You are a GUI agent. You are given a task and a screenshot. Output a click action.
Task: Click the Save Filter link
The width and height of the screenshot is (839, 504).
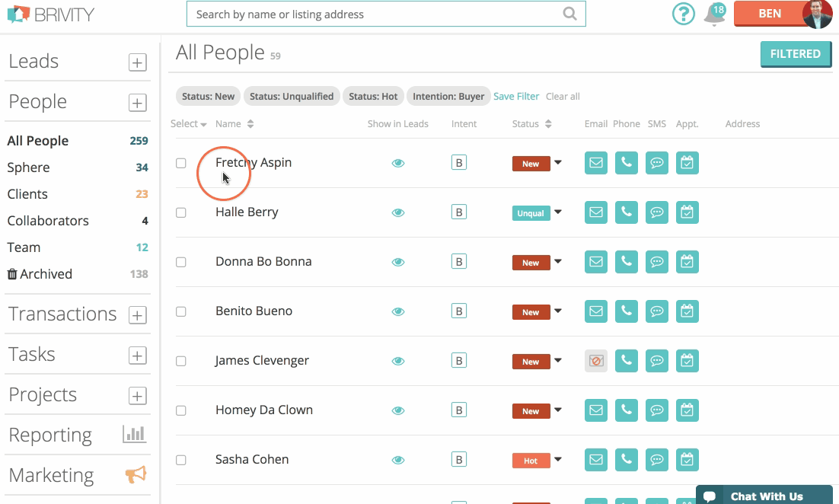point(516,96)
